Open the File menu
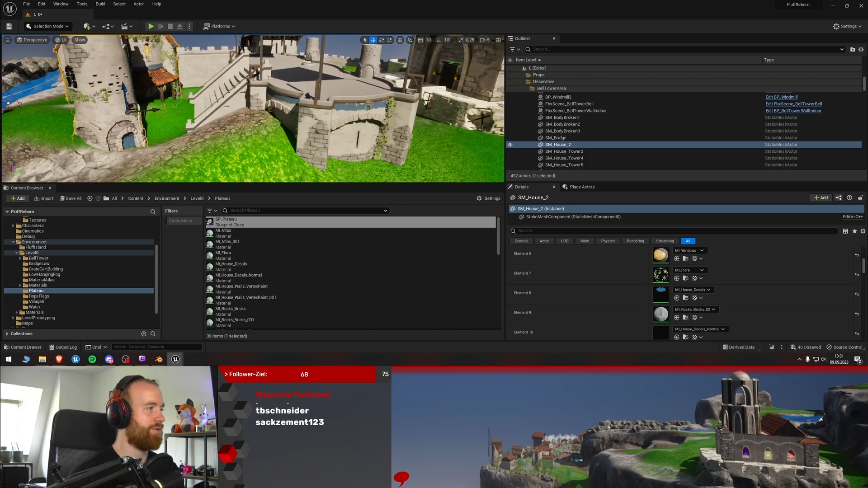The image size is (868, 488). click(x=27, y=4)
